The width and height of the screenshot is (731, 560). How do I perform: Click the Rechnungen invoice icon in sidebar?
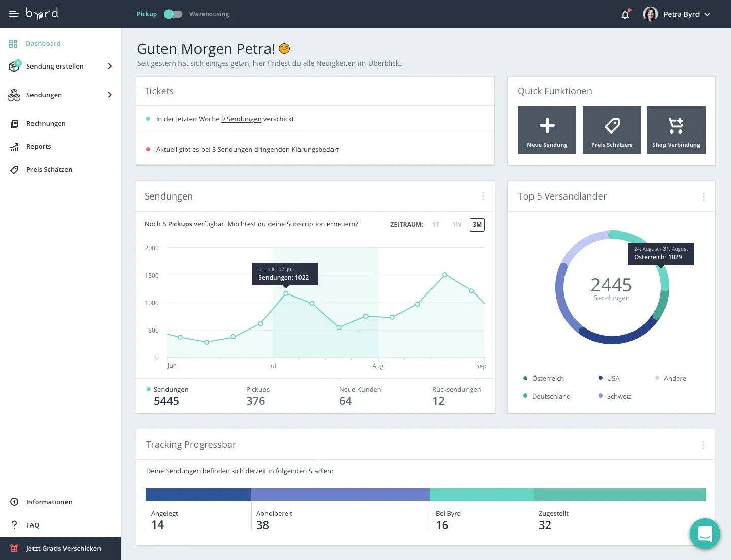coord(14,124)
